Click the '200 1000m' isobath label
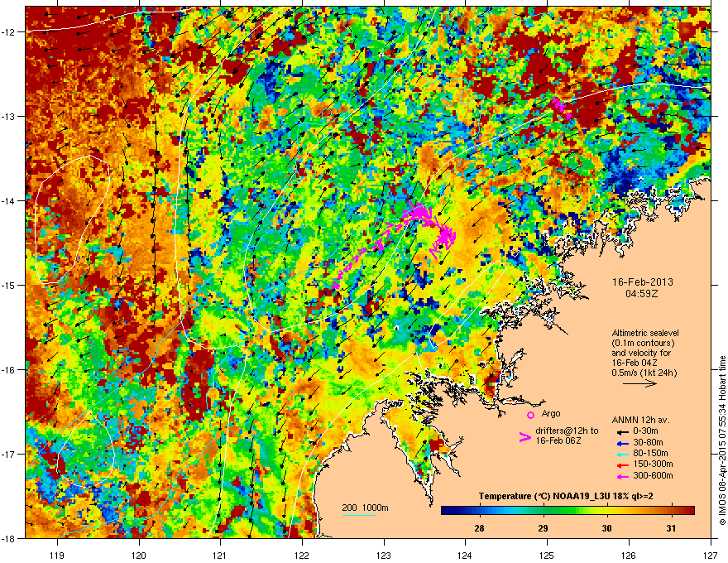 365,508
